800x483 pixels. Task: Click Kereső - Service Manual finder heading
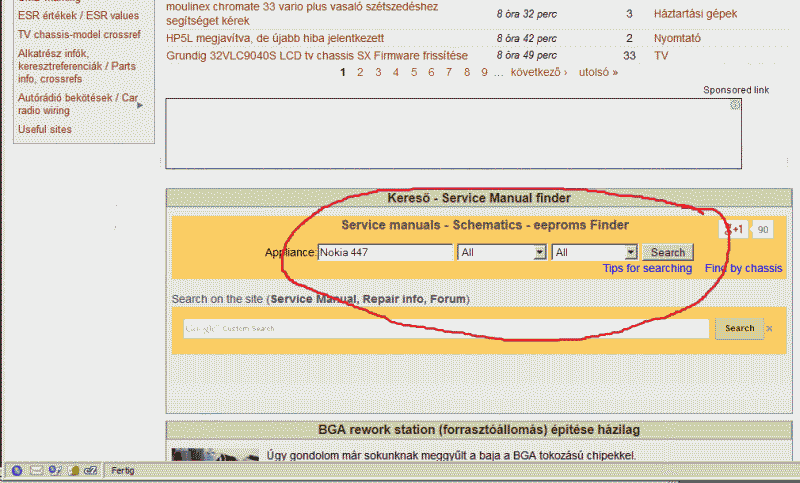[x=479, y=198]
